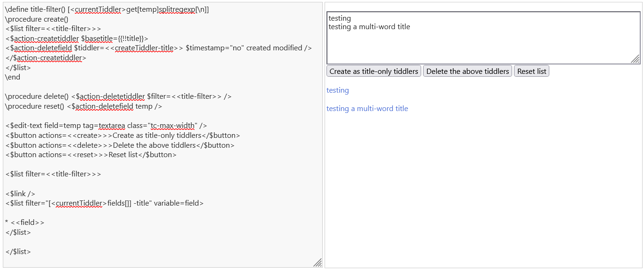This screenshot has height=271, width=644.
Task: Place cursor on the "<$link />" line
Action: coord(20,193)
